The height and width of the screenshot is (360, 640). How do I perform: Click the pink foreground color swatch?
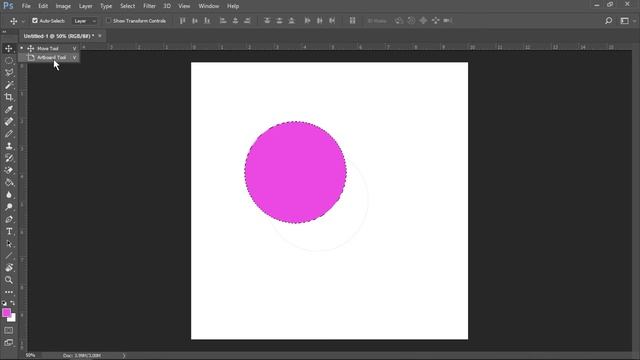6,312
